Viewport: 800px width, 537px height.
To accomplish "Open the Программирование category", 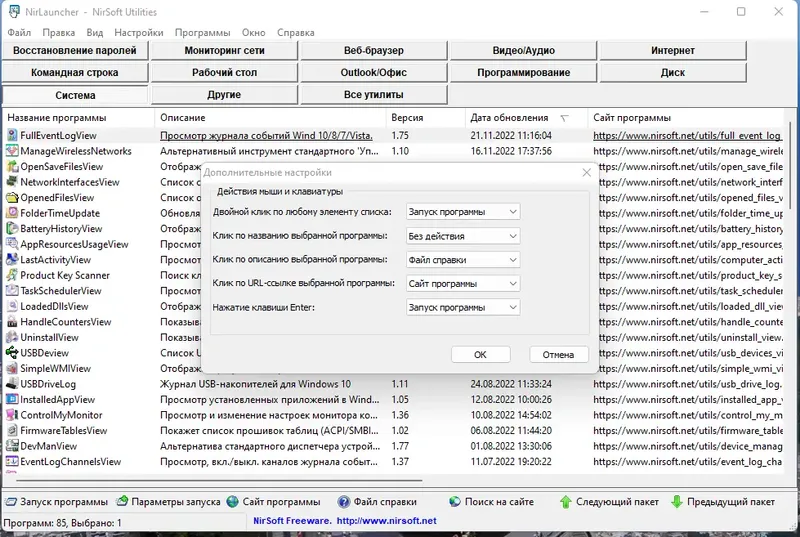I will pyautogui.click(x=523, y=72).
